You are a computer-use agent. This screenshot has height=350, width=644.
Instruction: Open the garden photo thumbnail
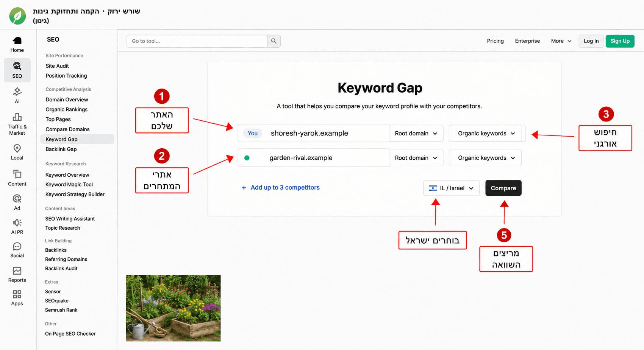coord(173,308)
